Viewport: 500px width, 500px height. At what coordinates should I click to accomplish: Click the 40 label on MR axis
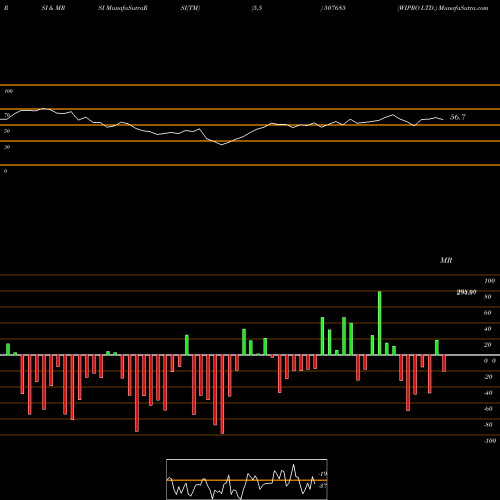pos(488,329)
